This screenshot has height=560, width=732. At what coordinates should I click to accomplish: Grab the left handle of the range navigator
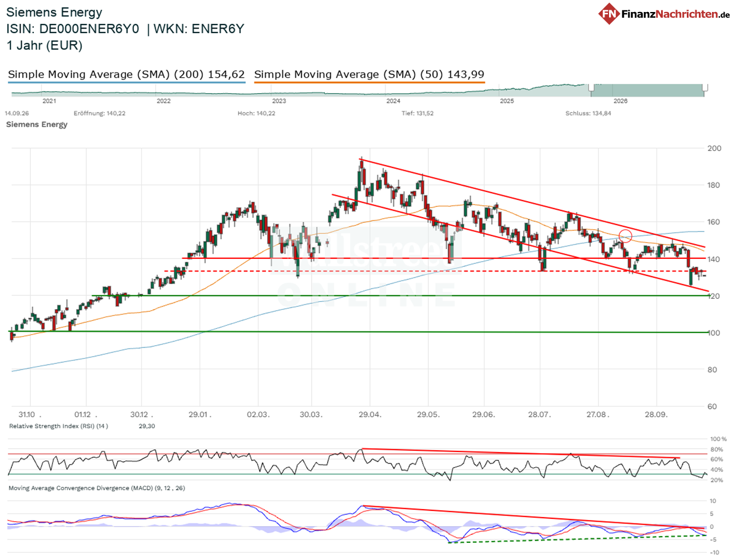click(x=591, y=87)
